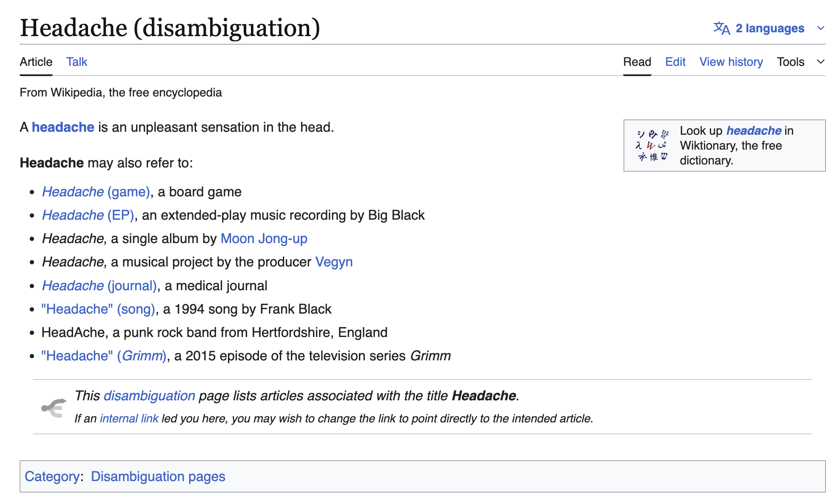Expand the 2 languages dropdown chevron
The image size is (837, 504).
821,28
